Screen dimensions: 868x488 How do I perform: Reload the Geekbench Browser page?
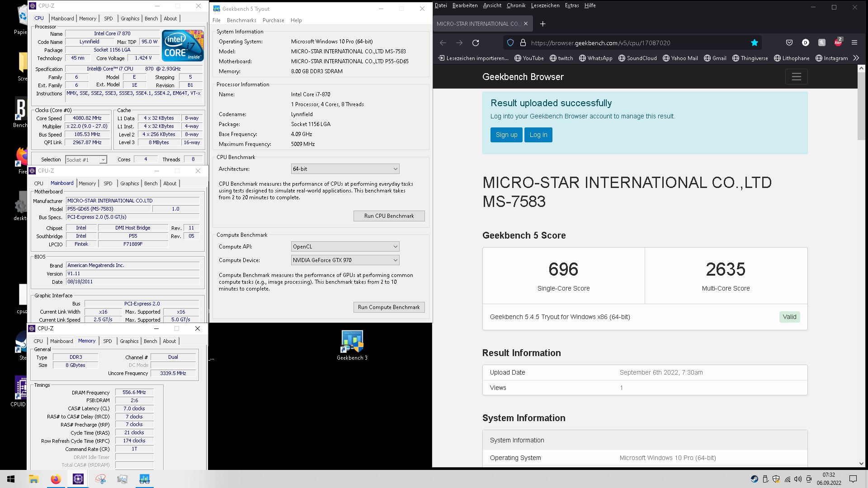click(x=476, y=43)
